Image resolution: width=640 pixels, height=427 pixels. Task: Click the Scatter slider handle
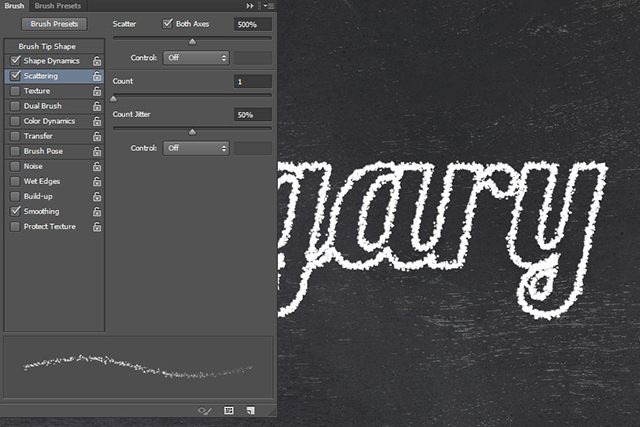pos(192,41)
